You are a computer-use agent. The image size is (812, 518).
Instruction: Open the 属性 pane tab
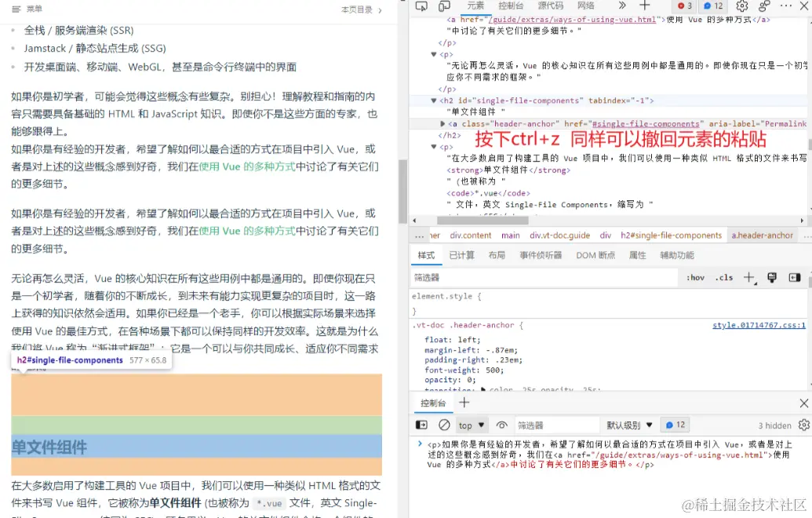(638, 255)
